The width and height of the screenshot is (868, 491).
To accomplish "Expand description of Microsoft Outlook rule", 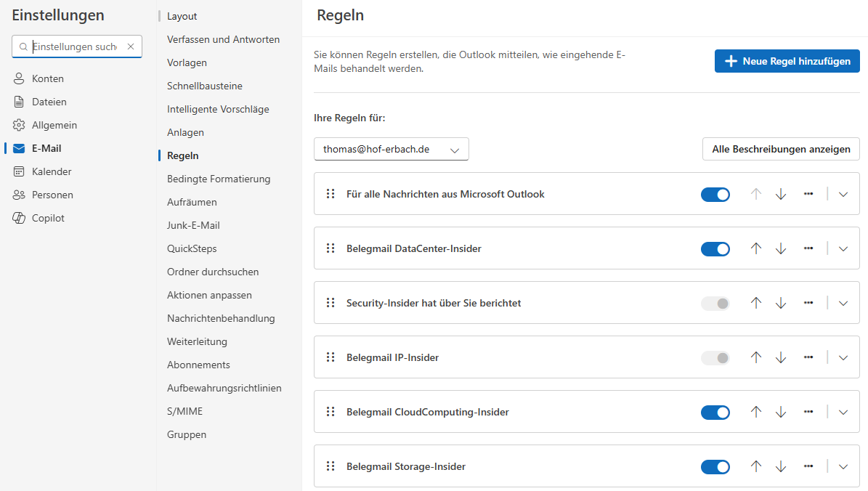I will (843, 194).
